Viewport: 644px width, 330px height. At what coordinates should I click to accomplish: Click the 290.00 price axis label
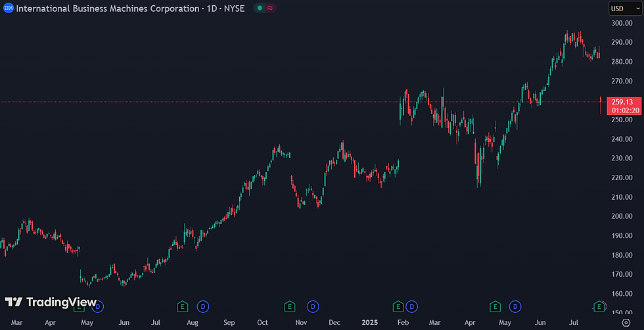tap(622, 42)
